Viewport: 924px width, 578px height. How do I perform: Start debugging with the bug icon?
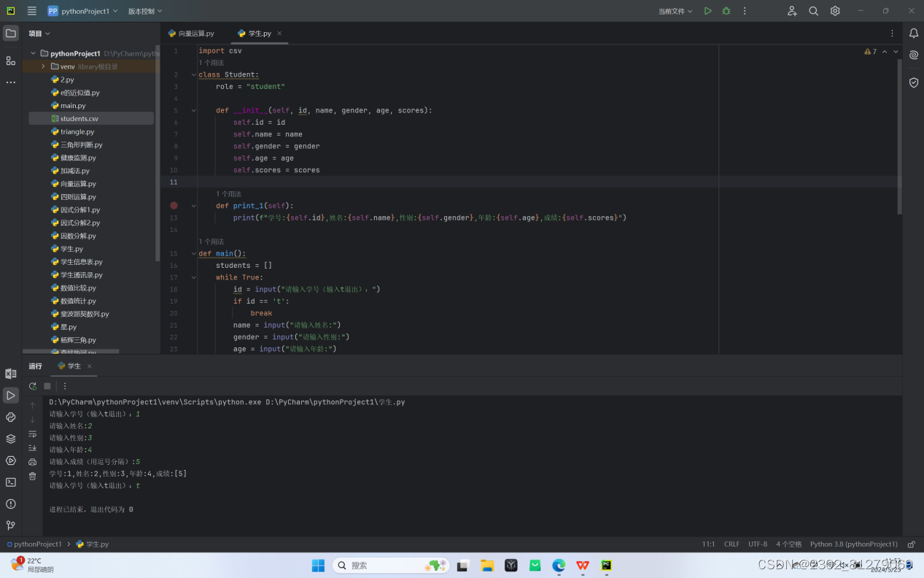pyautogui.click(x=726, y=11)
